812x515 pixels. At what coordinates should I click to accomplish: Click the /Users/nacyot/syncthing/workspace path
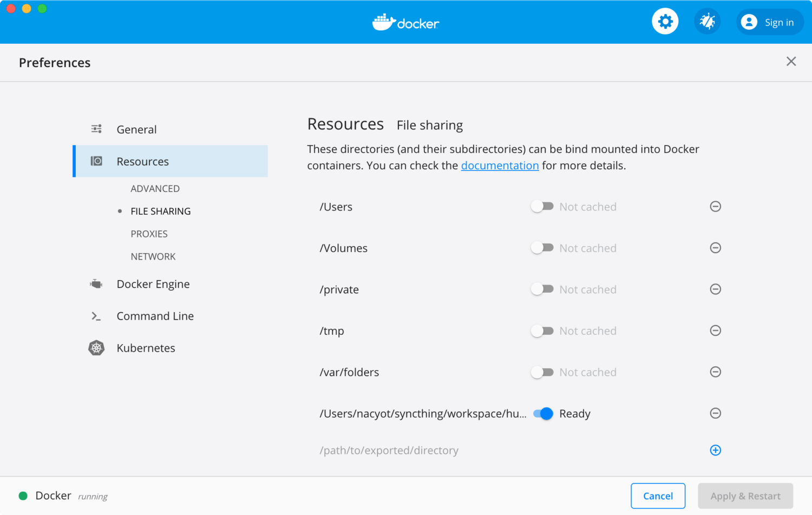click(x=423, y=414)
